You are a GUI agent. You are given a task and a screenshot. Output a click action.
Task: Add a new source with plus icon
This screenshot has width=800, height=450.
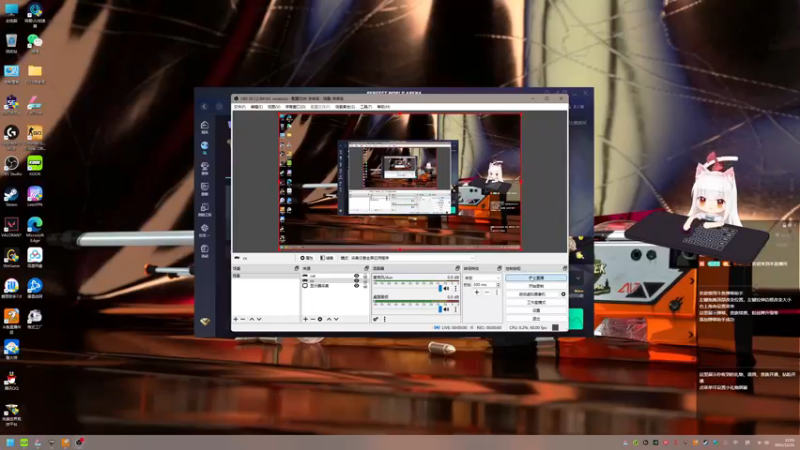pyautogui.click(x=306, y=319)
